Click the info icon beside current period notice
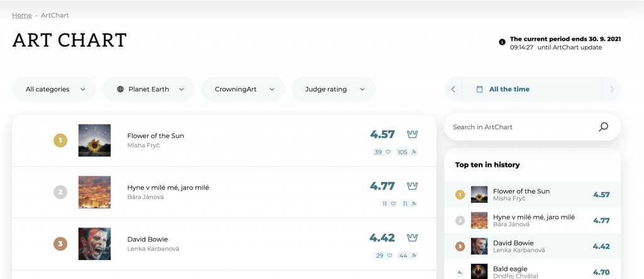The height and width of the screenshot is (279, 644). click(x=502, y=42)
